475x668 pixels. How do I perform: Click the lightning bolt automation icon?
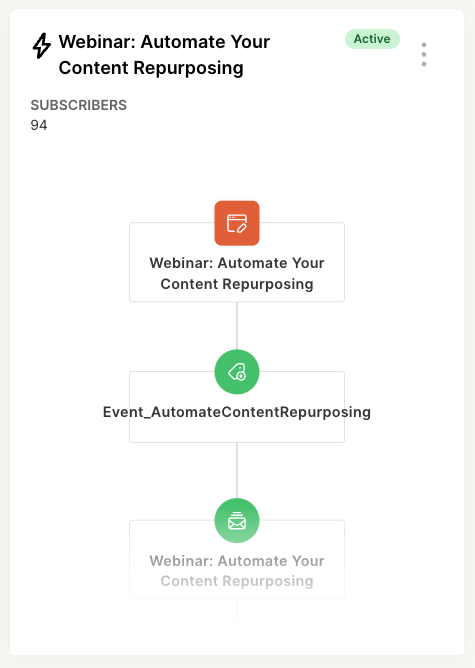click(42, 46)
